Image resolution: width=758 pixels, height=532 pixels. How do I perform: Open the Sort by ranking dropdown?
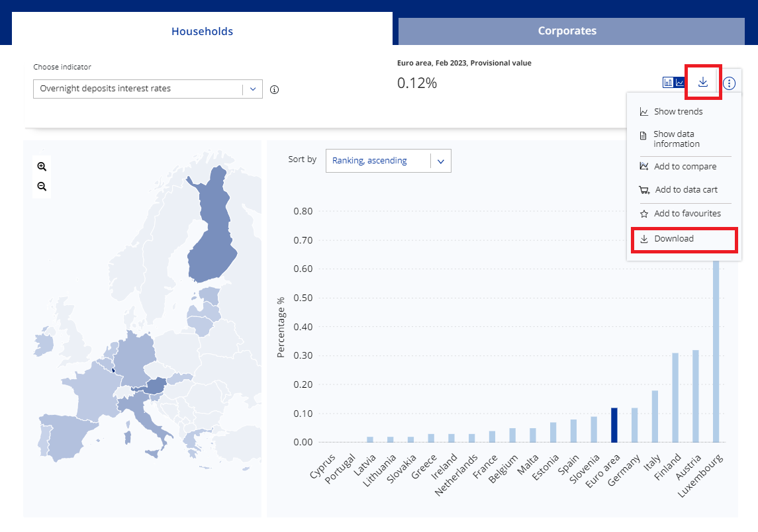(388, 160)
